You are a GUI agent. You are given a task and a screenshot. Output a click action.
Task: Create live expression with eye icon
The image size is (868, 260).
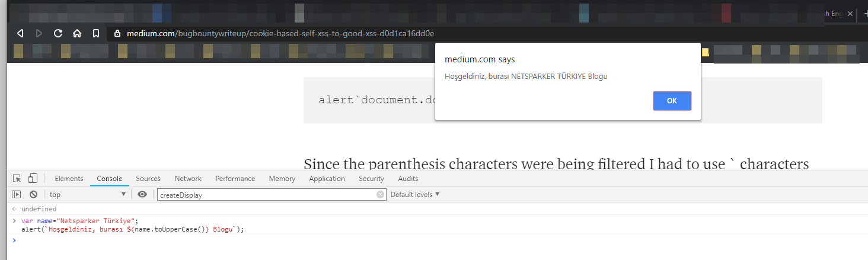[142, 195]
